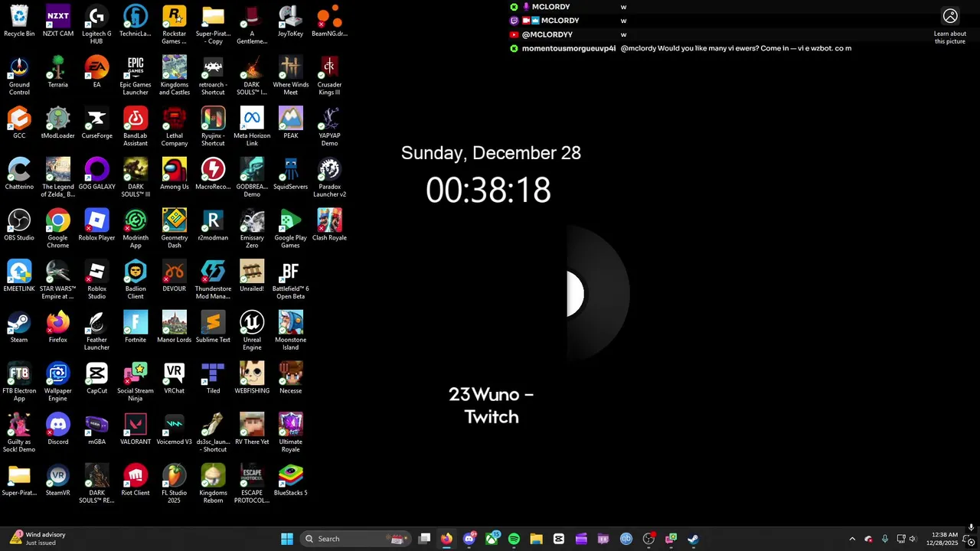Click the spinning vinyl record widget
Viewport: 980px width, 551px height.
click(x=597, y=295)
